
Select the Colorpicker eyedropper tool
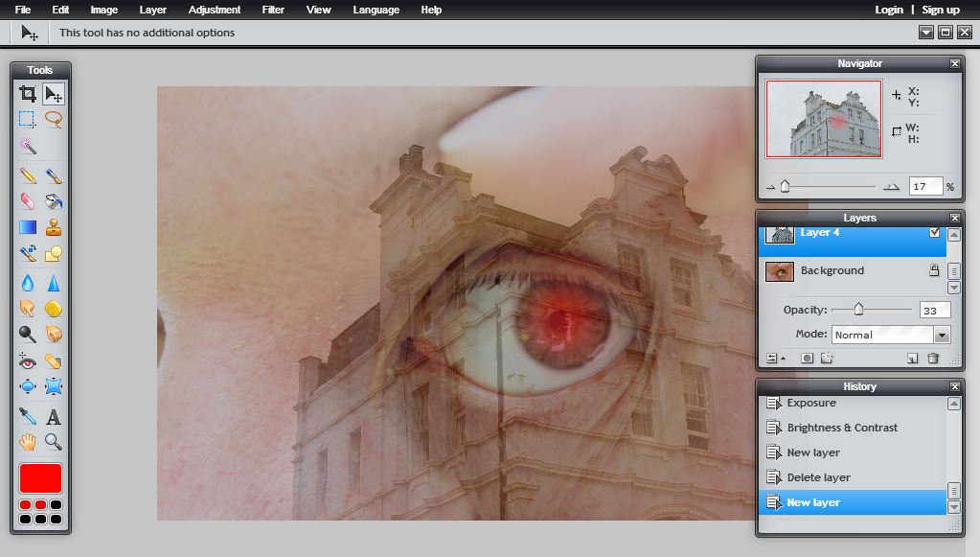point(28,416)
